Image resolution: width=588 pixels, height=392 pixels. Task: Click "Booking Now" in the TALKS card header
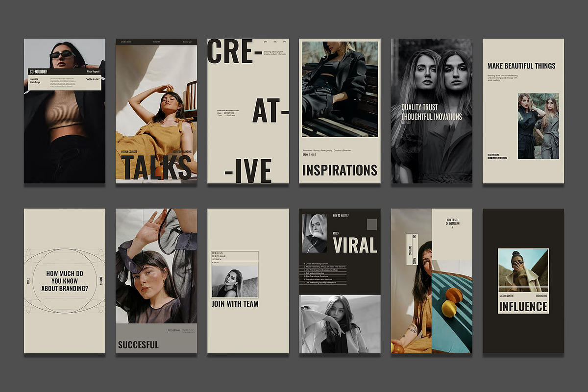187,42
